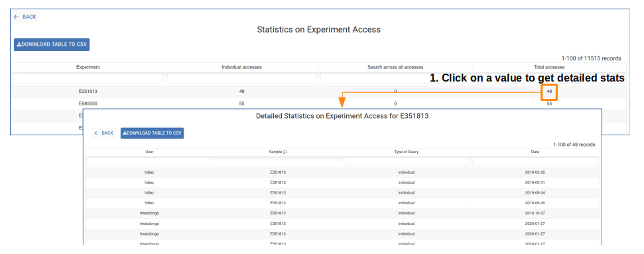Viewport: 644px width, 254px height.
Task: Download the detailed E351813 statistics table to CSV
Action: (152, 133)
